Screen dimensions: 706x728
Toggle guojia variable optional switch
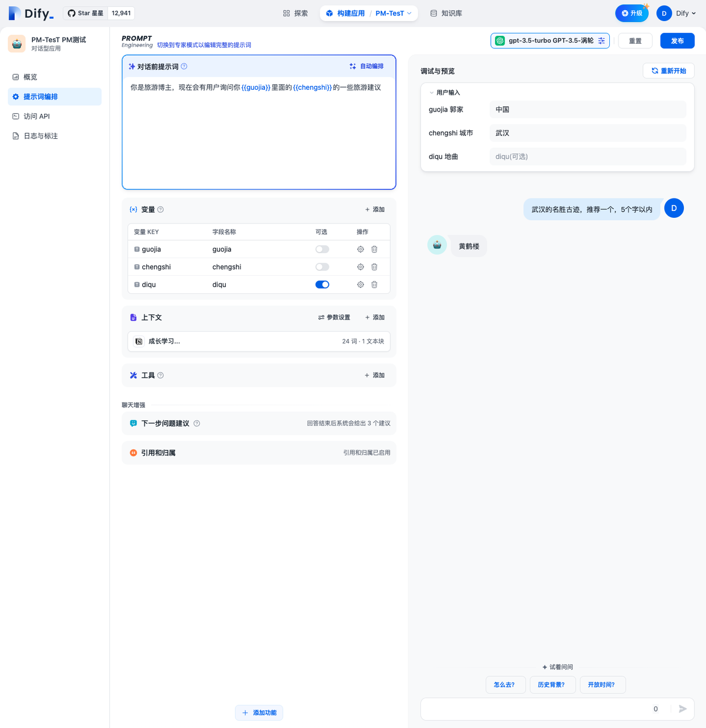tap(322, 249)
